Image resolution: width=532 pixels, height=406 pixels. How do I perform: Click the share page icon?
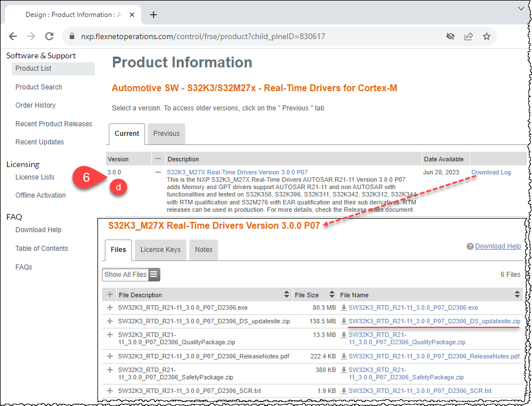(x=469, y=36)
